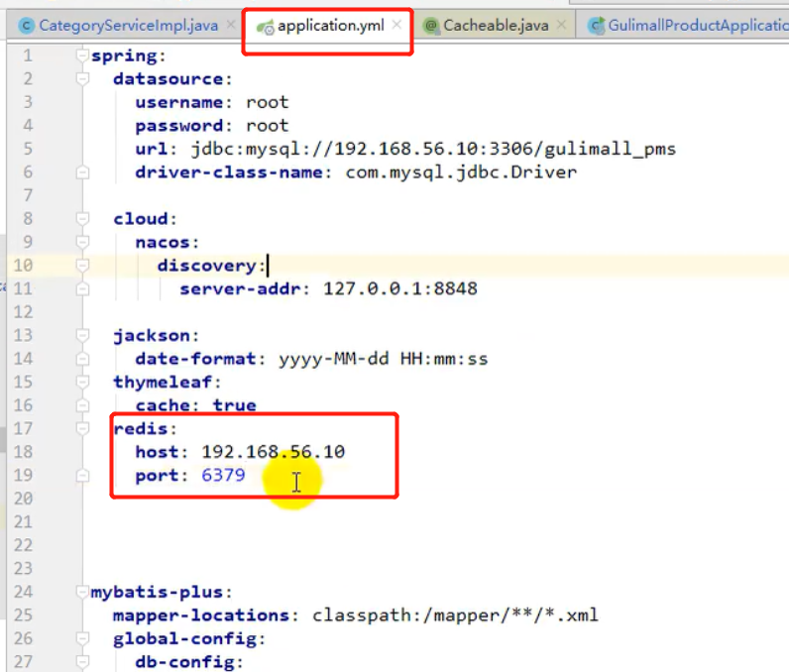Click line number 23 in the gutter
Screen dimensions: 789x672
(x=23, y=568)
